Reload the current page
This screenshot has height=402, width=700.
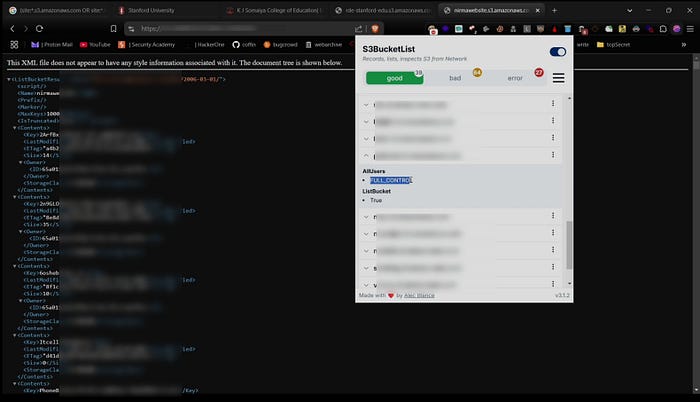point(39,29)
